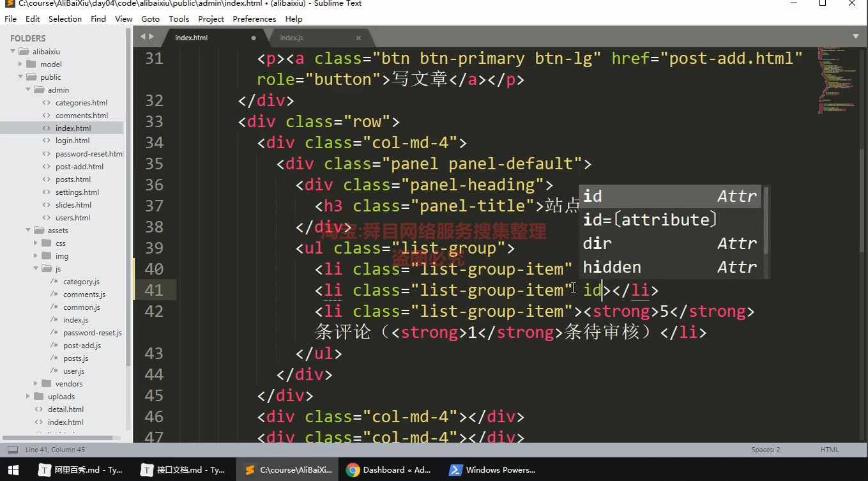
Task: Collapse the assets folder
Action: [28, 230]
